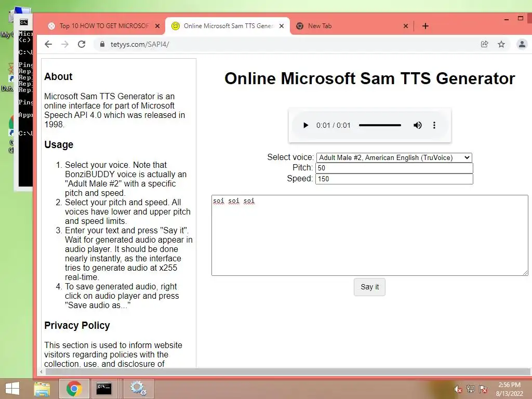This screenshot has width=532, height=399.
Task: Click the Pitch: label
Action: click(303, 168)
